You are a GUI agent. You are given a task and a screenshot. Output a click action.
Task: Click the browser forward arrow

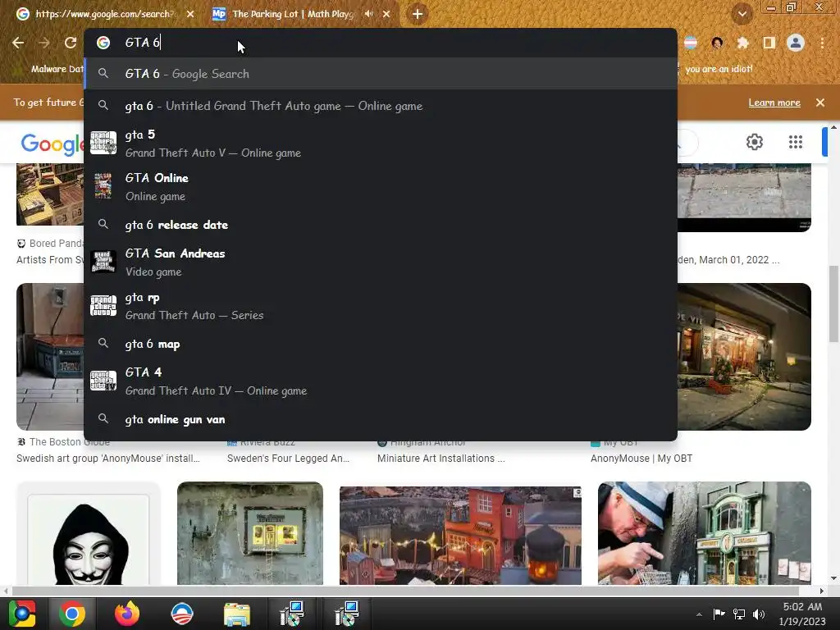coord(44,43)
